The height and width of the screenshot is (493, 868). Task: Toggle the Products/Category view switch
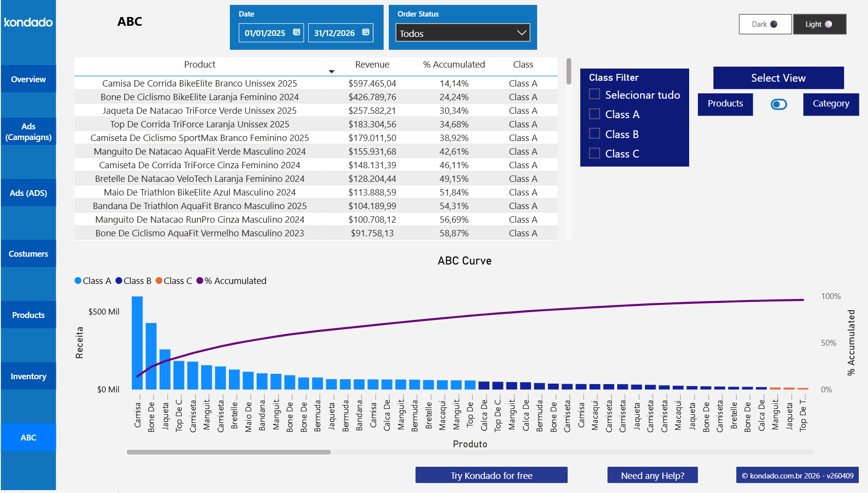pos(778,104)
